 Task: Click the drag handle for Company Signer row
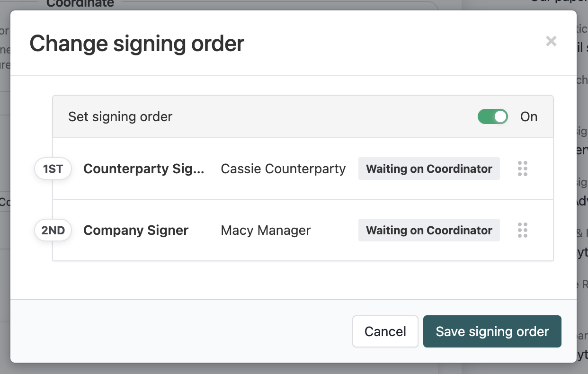[x=523, y=230]
